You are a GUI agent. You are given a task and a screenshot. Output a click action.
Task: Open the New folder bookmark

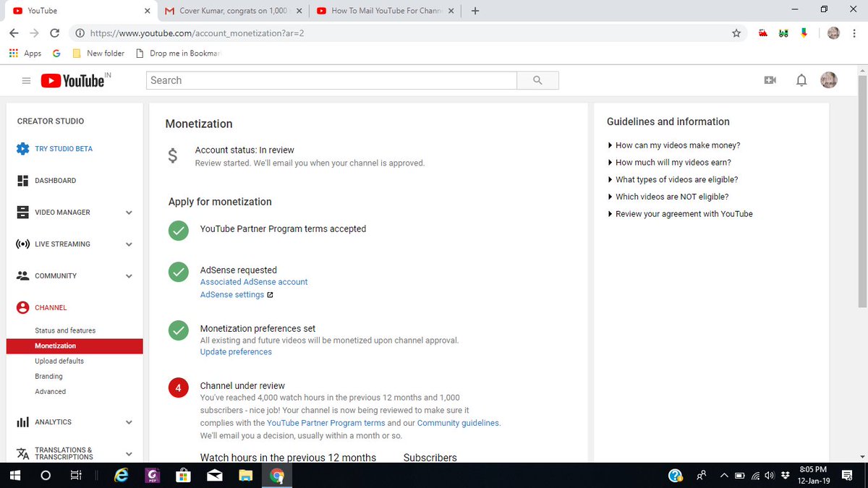click(98, 53)
